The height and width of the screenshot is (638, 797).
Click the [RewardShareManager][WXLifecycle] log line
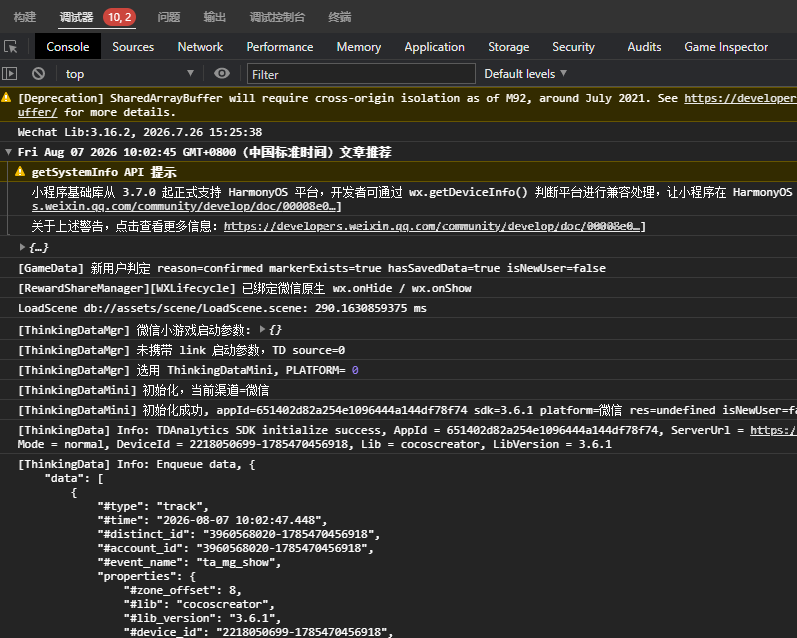(x=244, y=288)
